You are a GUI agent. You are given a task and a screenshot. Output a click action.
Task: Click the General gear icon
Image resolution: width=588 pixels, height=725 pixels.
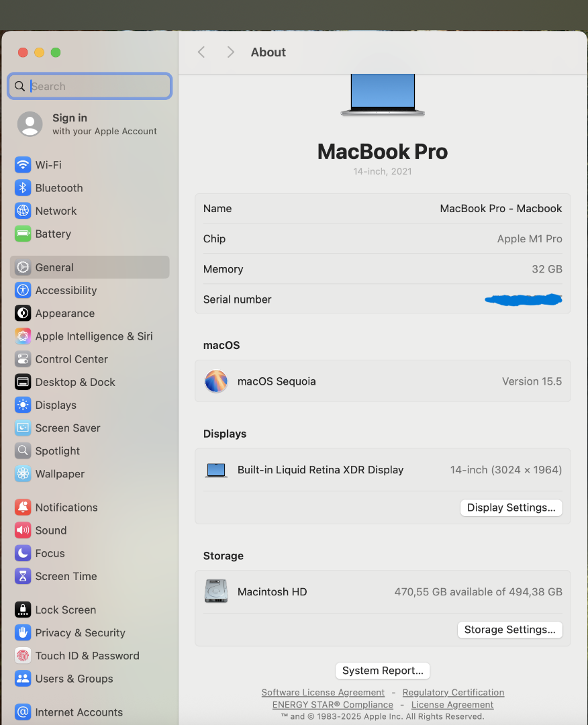(x=23, y=267)
